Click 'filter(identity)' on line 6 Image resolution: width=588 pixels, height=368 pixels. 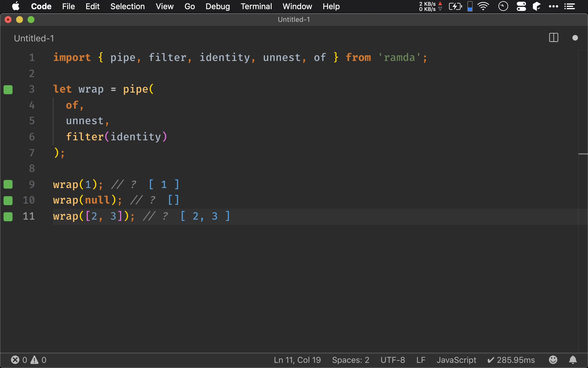tap(117, 137)
